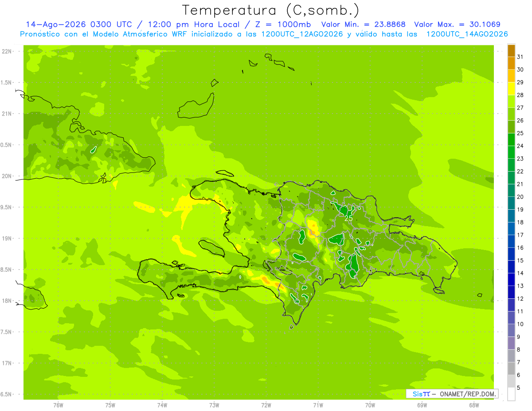Pick the teal swatch between 19 and 20

tap(511, 203)
